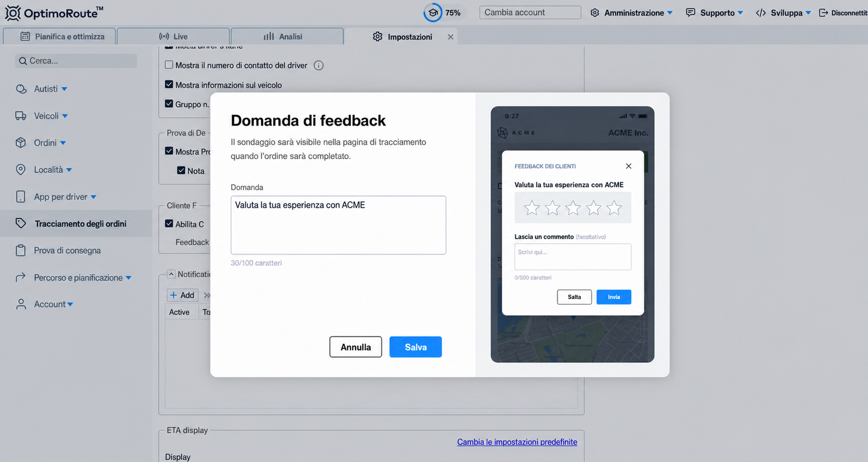Click the Ordini box icon
The image size is (868, 462).
coord(21,143)
